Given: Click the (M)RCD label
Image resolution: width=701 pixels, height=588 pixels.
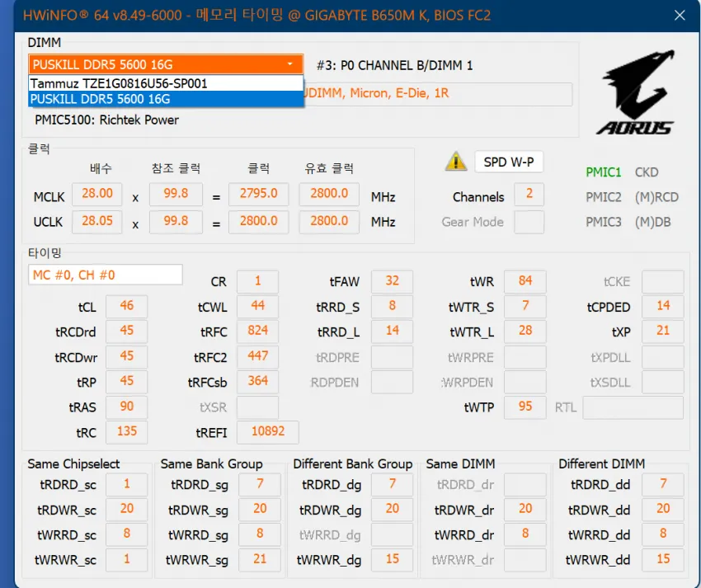Looking at the screenshot, I should pos(656,197).
